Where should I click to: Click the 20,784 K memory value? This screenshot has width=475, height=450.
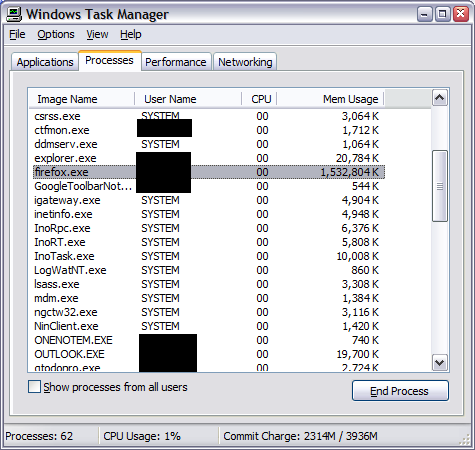(357, 158)
